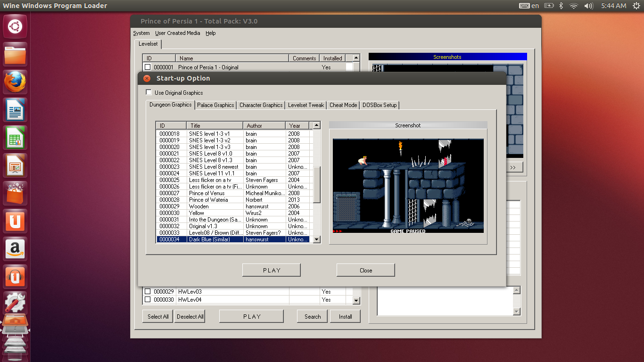Open the battery indicator menu
This screenshot has width=644, height=362.
coord(549,6)
